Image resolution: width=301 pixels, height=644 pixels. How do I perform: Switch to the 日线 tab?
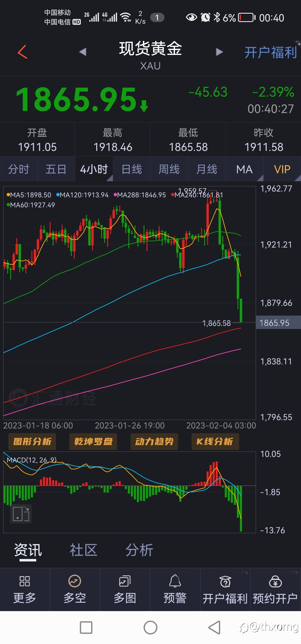(x=132, y=169)
